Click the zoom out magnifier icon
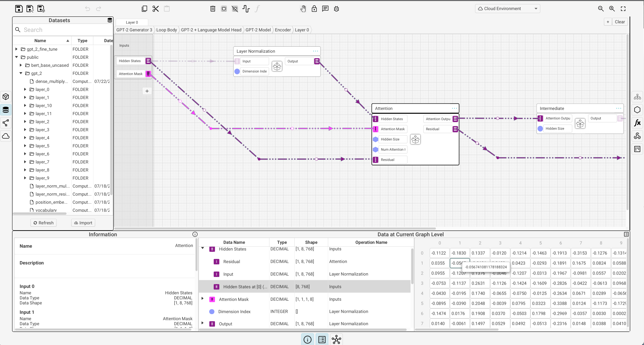The image size is (644, 345). (601, 9)
